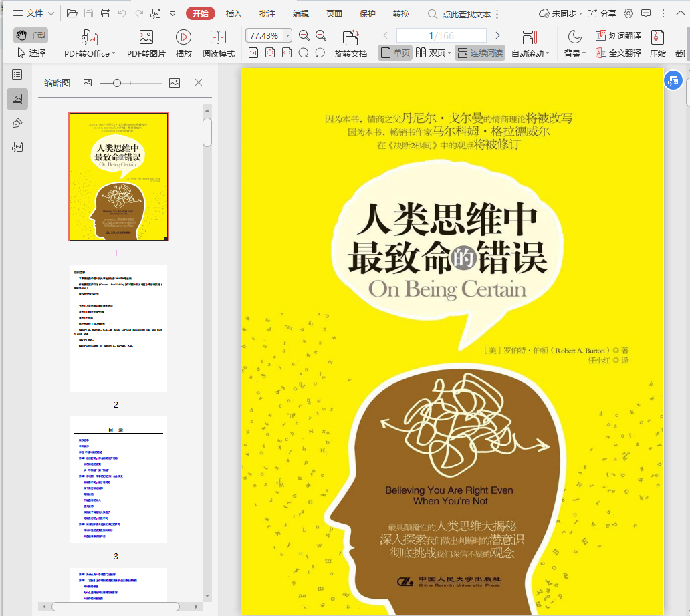Click the fit page icon
Screen dimensions: 690x616
pos(270,53)
